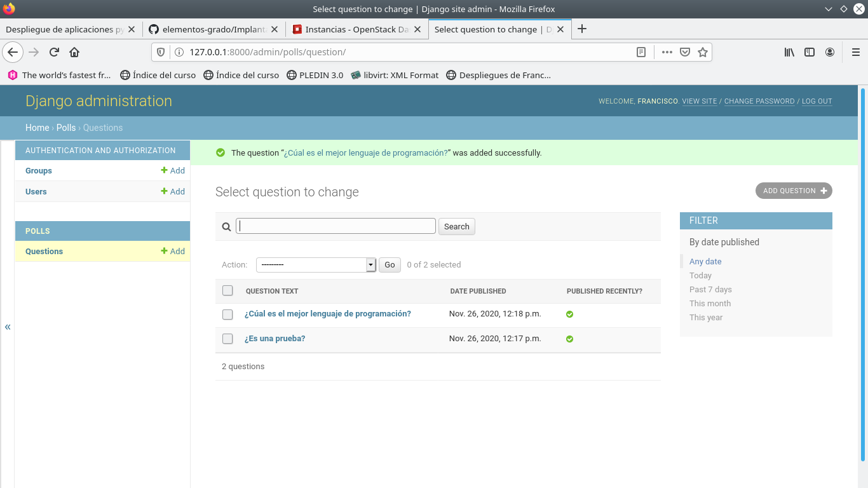868x488 pixels.
Task: Close the elementos-grado GitHub tab
Action: [275, 29]
